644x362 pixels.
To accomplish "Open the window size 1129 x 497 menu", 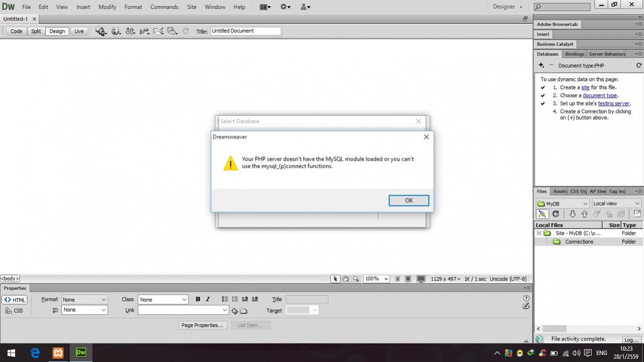I will pyautogui.click(x=446, y=279).
